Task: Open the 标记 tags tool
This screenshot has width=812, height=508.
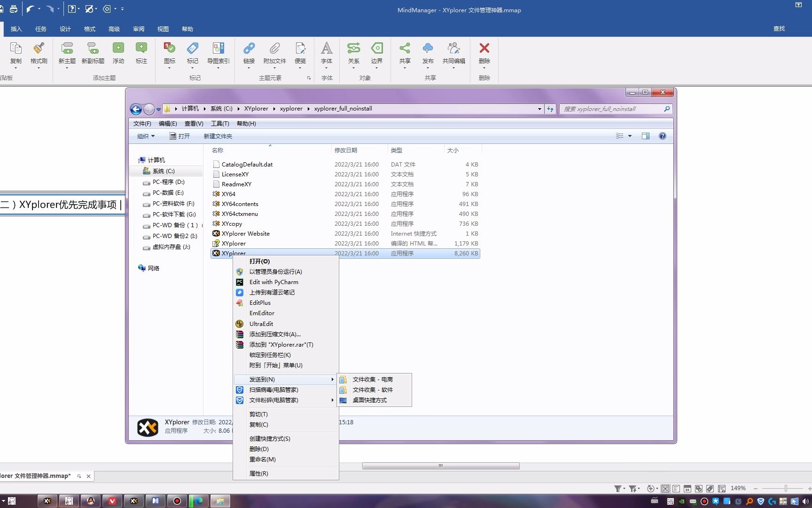Action: pyautogui.click(x=193, y=48)
